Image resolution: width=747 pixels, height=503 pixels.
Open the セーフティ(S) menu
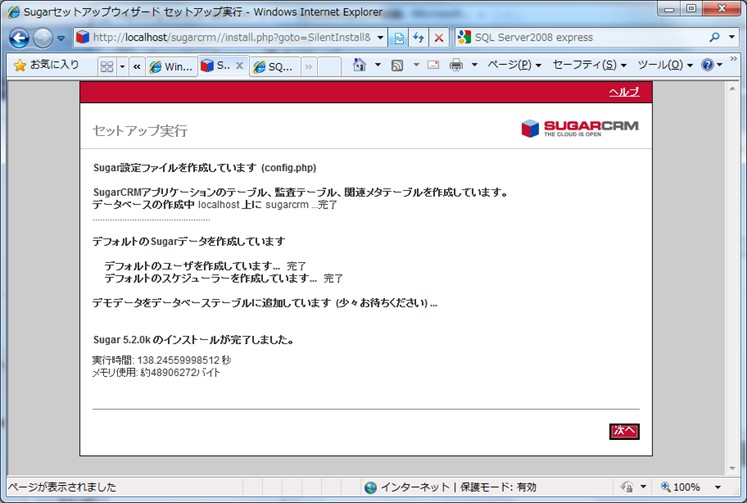(589, 65)
